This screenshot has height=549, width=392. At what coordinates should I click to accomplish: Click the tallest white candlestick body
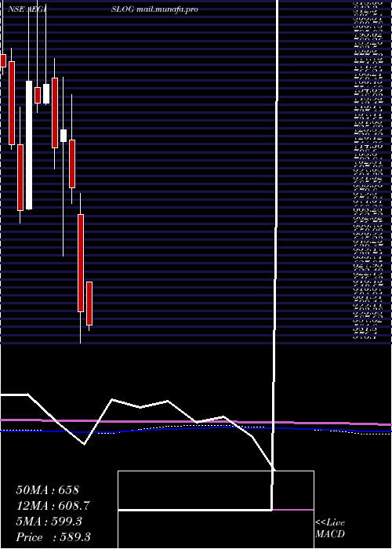click(x=29, y=145)
